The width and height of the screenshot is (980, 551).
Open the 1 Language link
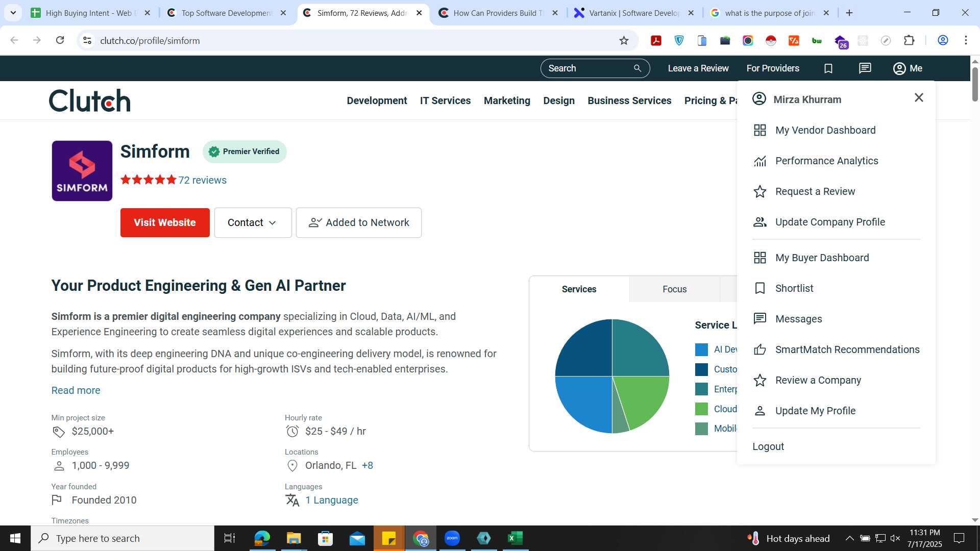(331, 500)
